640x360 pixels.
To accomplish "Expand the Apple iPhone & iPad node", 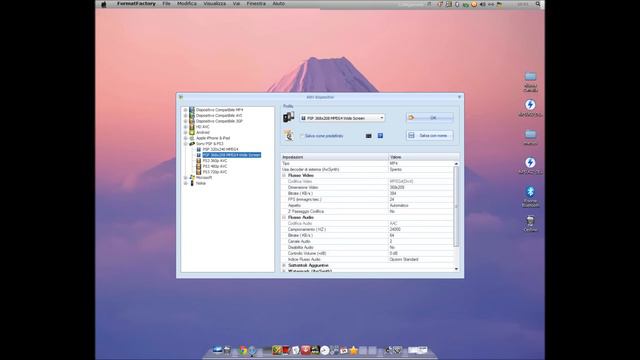I will [186, 138].
